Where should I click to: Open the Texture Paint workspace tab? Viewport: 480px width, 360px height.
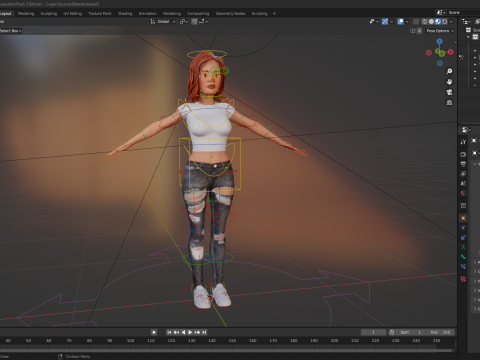coord(100,14)
